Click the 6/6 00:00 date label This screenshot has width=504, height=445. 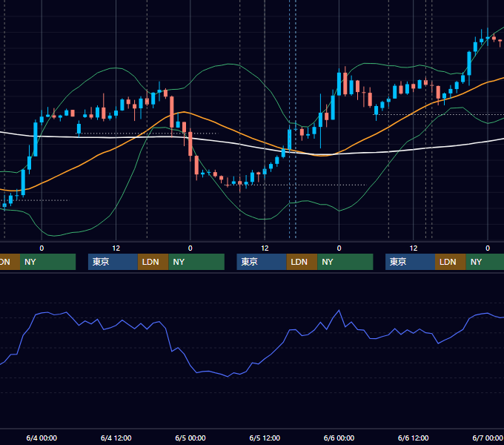click(x=339, y=438)
